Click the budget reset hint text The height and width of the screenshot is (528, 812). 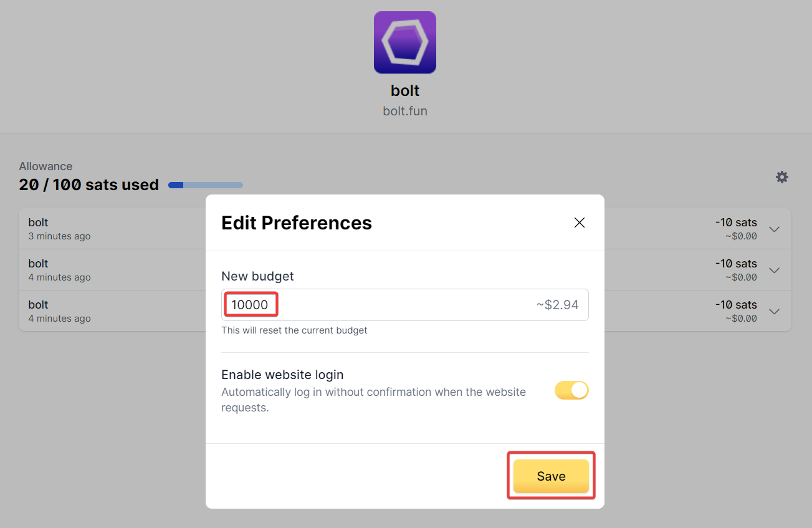tap(294, 330)
